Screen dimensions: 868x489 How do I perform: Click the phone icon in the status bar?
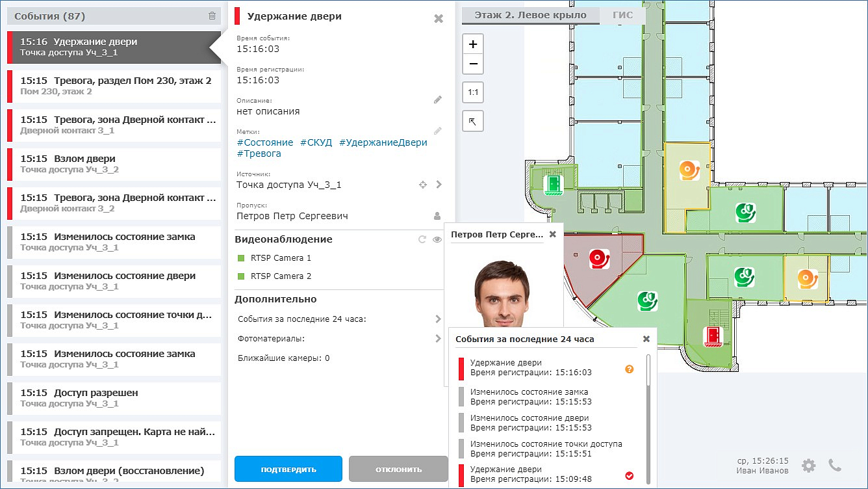point(836,465)
